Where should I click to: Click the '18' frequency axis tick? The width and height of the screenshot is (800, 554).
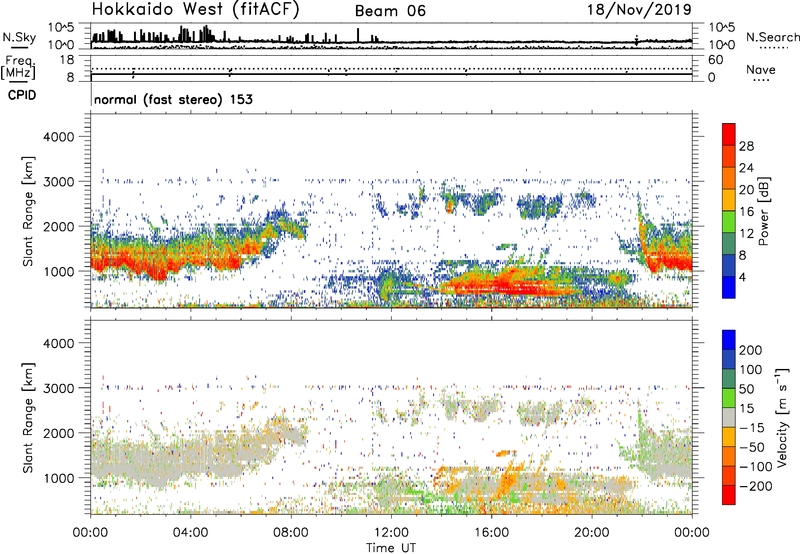pos(67,60)
